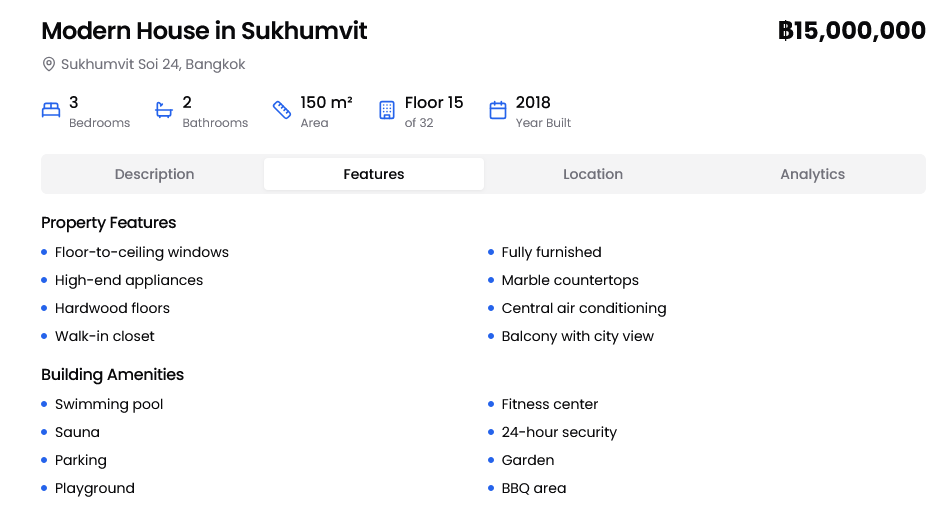The width and height of the screenshot is (940, 527).
Task: Open the Analytics tab
Action: click(x=812, y=174)
